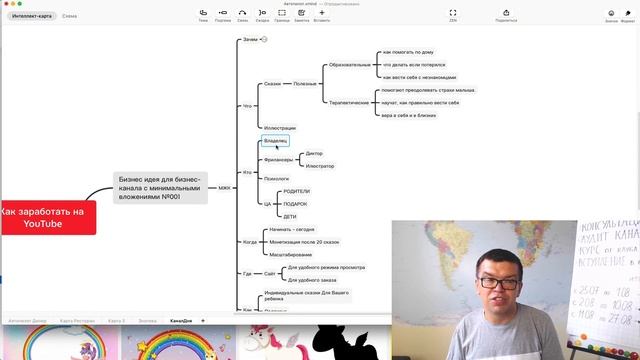This screenshot has width=640, height=360.
Task: Select the МЖК node
Action: pyautogui.click(x=224, y=188)
